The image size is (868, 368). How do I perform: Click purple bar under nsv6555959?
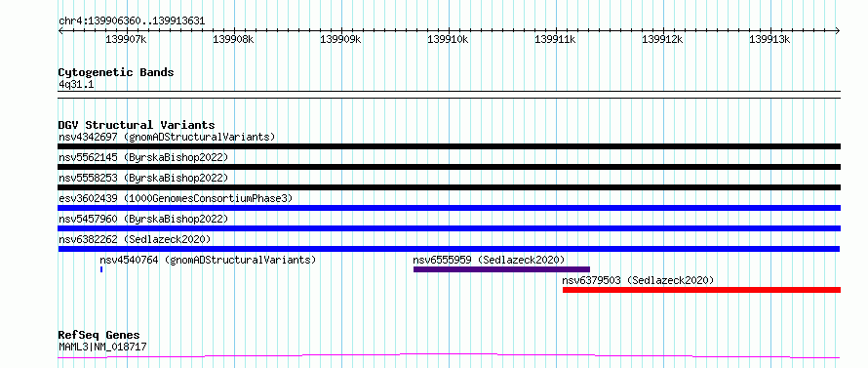[x=501, y=269]
